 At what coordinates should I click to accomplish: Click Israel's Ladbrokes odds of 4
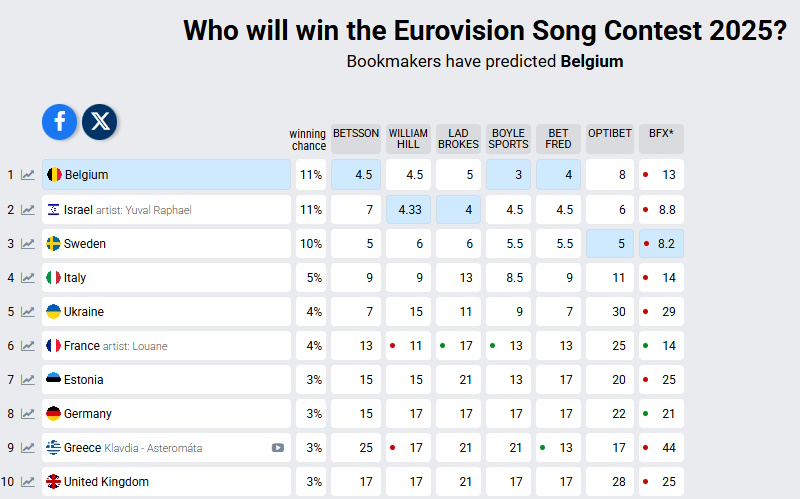click(458, 210)
